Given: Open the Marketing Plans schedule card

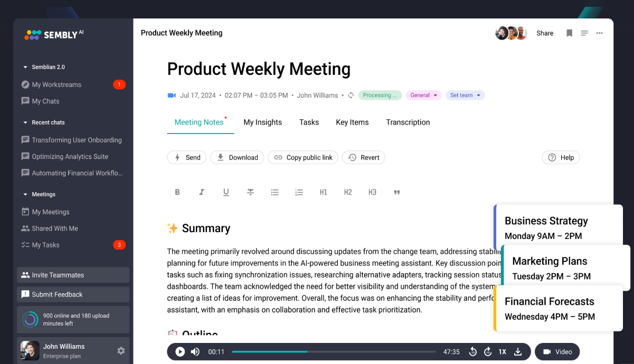Looking at the screenshot, I should (565, 268).
